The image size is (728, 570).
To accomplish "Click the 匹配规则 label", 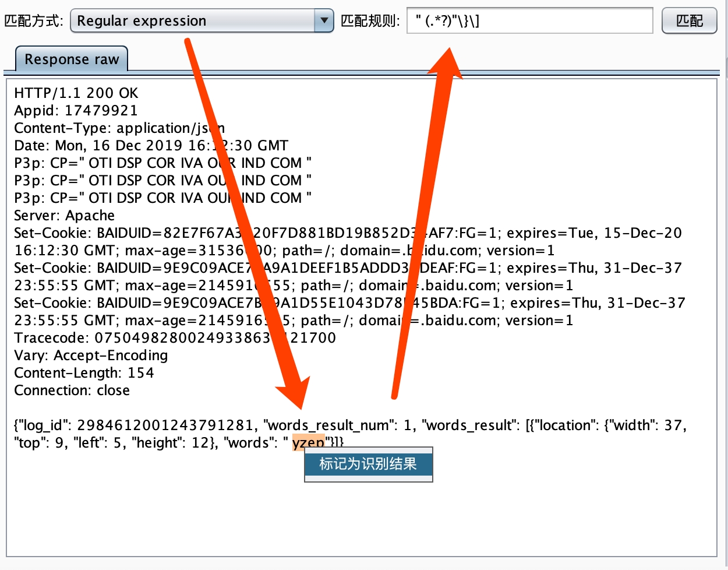I will (x=370, y=21).
